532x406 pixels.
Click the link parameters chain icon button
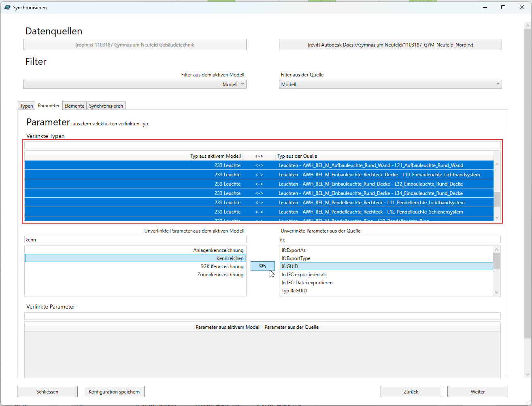tap(262, 266)
